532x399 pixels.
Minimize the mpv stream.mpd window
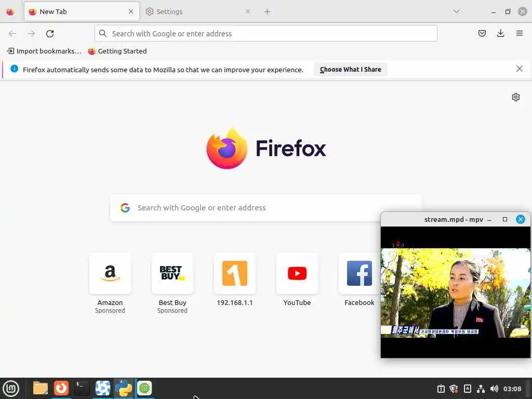[x=489, y=220]
